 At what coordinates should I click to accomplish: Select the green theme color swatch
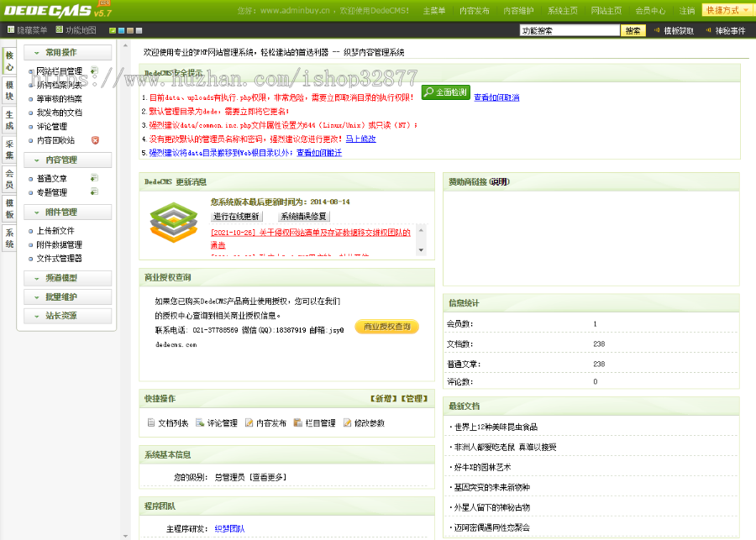tap(113, 30)
